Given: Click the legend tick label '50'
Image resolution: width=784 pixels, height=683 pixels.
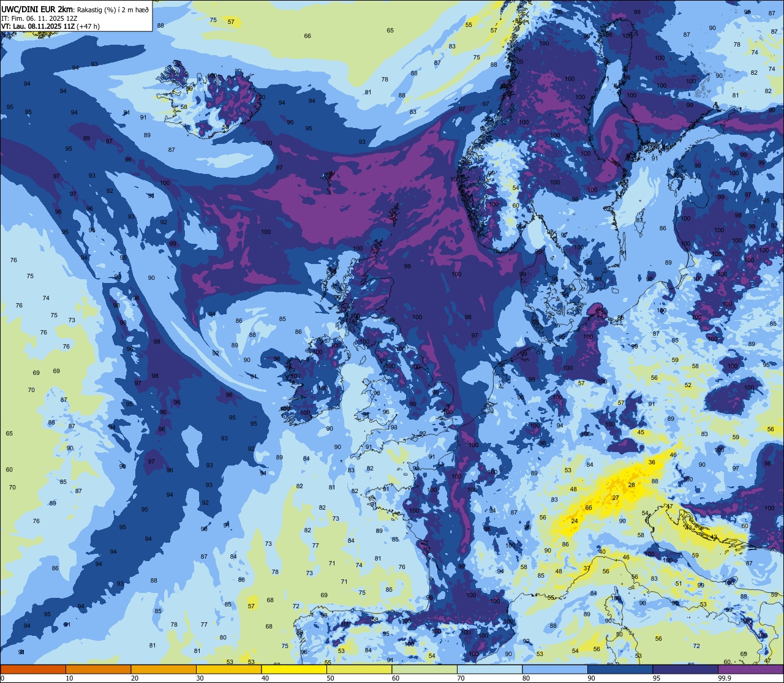Looking at the screenshot, I should pyautogui.click(x=331, y=678).
